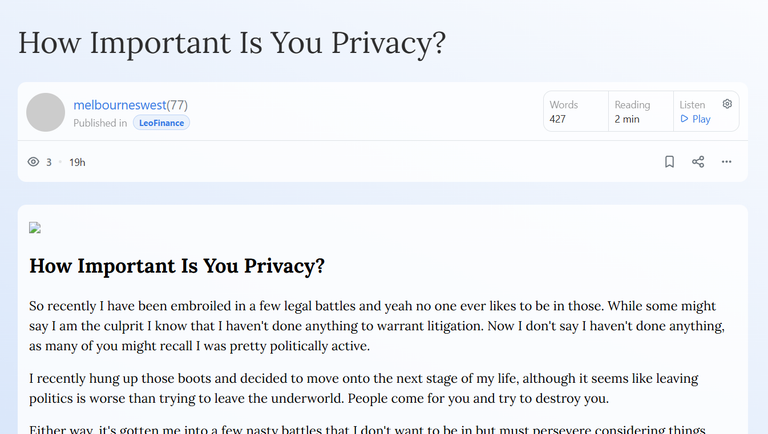The height and width of the screenshot is (434, 768).
Task: Click the view count number 3
Action: tap(49, 162)
